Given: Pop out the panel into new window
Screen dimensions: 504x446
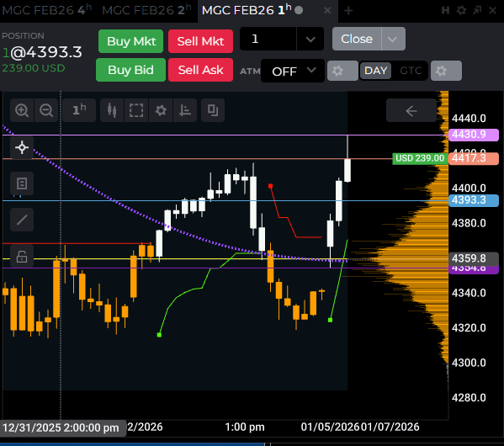Looking at the screenshot, I should click(477, 11).
